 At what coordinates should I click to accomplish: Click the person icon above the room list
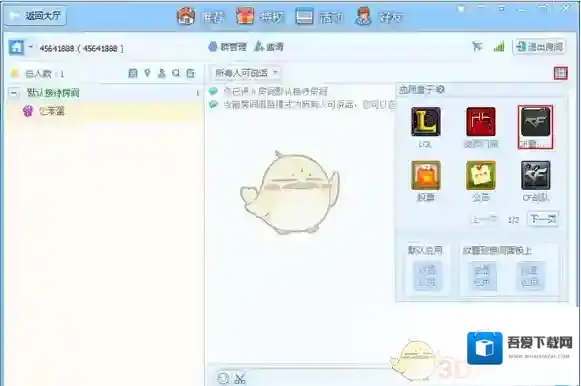162,73
